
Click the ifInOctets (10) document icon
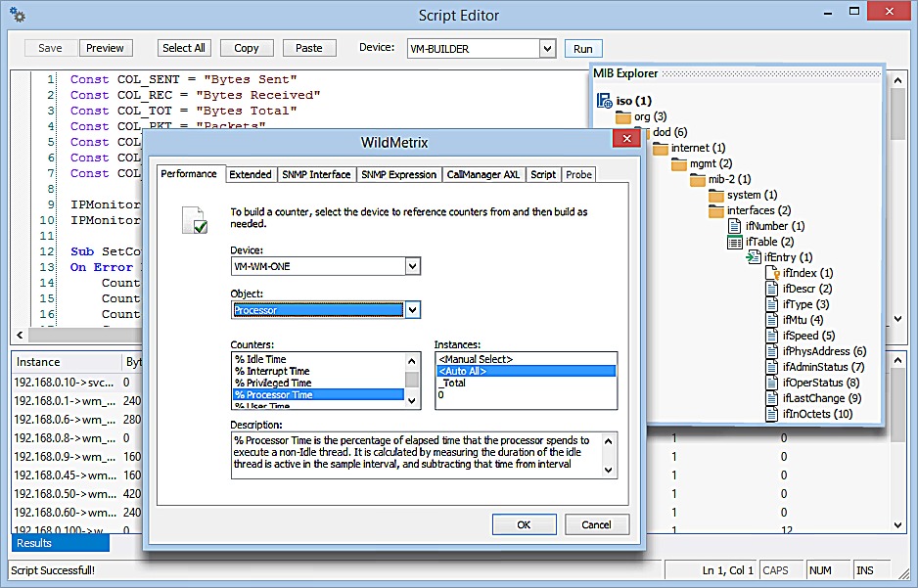772,414
